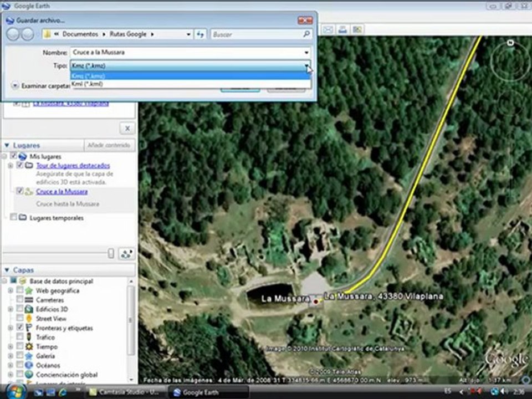Click Google Earth taskbar button
This screenshot has height=399, width=532.
[x=208, y=392]
